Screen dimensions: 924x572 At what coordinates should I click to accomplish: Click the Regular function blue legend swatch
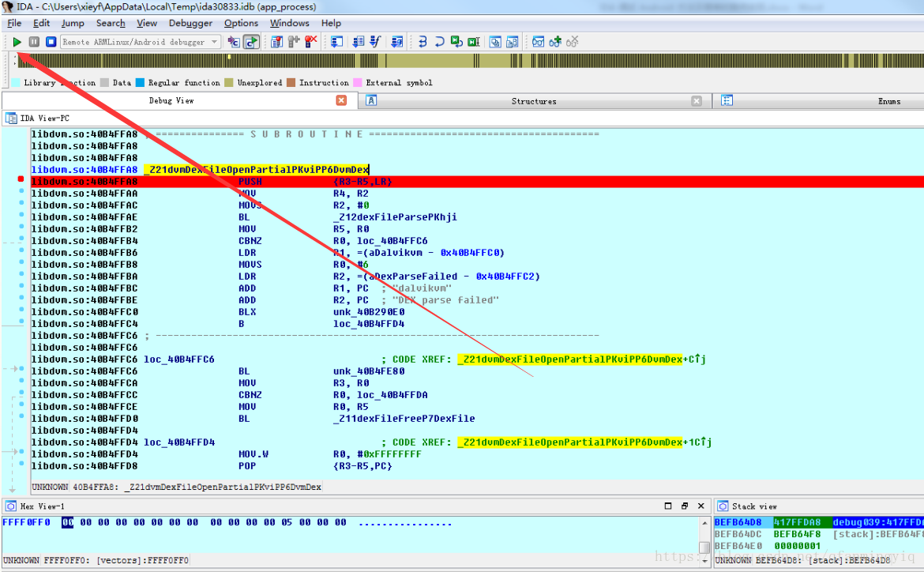[x=141, y=82]
